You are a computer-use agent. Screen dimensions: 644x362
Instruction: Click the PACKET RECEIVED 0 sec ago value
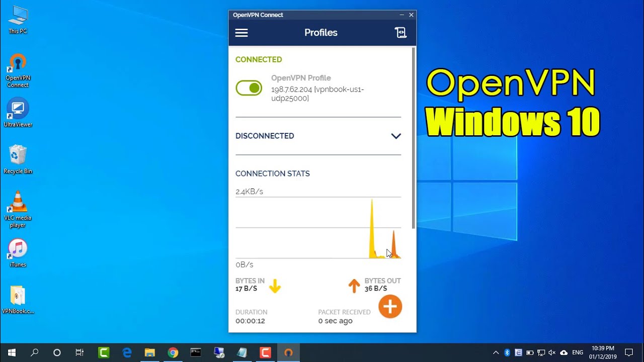coord(335,321)
